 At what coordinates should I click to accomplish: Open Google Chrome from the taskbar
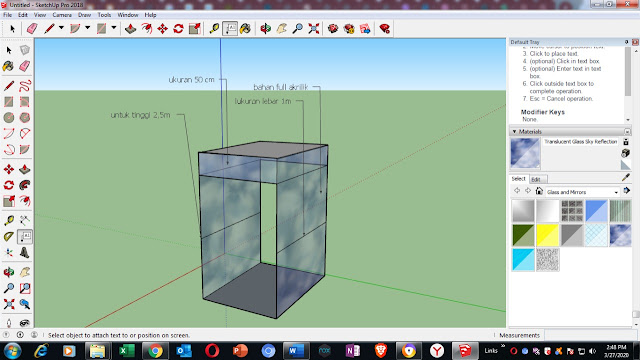coord(155,351)
